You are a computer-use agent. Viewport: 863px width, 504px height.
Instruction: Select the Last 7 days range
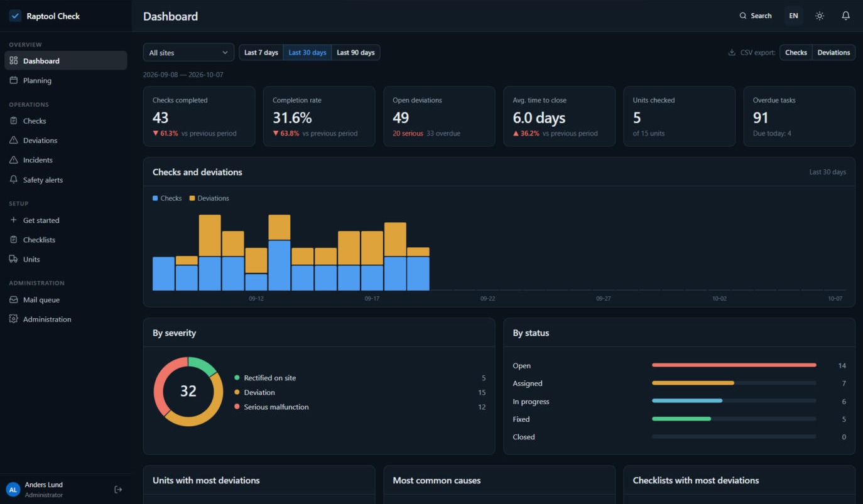pos(261,53)
